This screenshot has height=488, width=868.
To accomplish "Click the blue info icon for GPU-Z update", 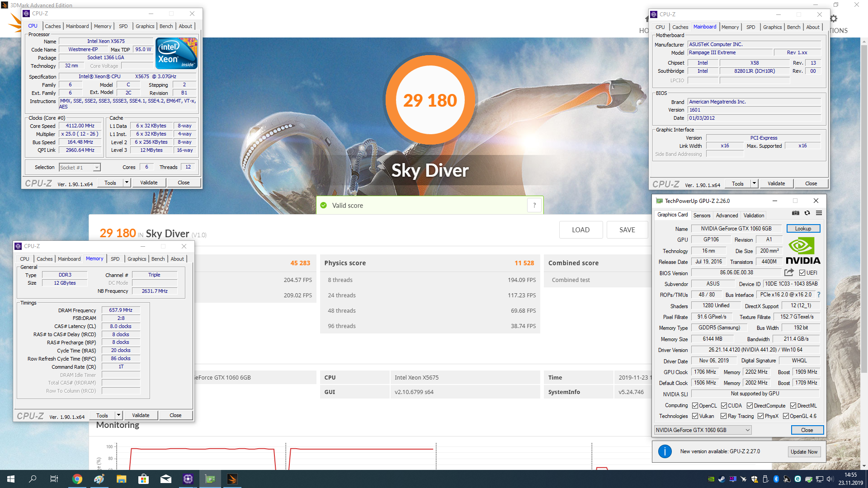I will 665,451.
